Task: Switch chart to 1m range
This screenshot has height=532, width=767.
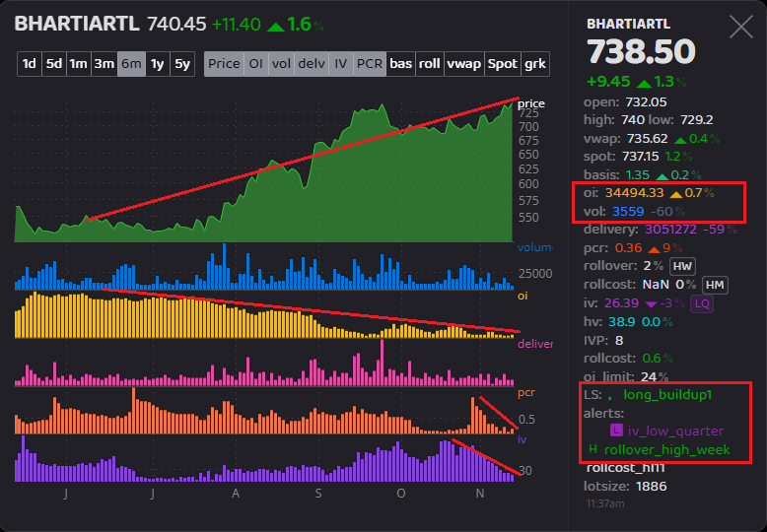Action: 78,64
